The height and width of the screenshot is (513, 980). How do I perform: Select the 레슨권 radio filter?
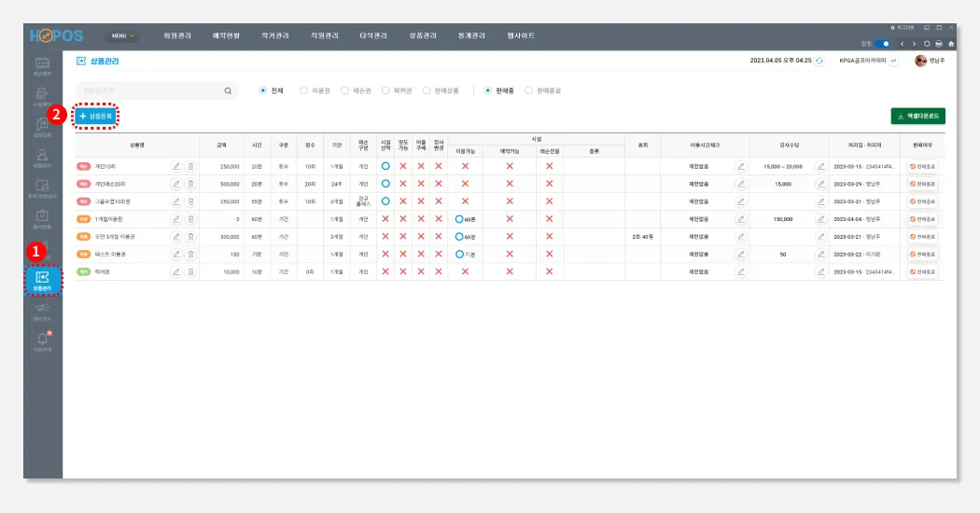click(x=344, y=90)
